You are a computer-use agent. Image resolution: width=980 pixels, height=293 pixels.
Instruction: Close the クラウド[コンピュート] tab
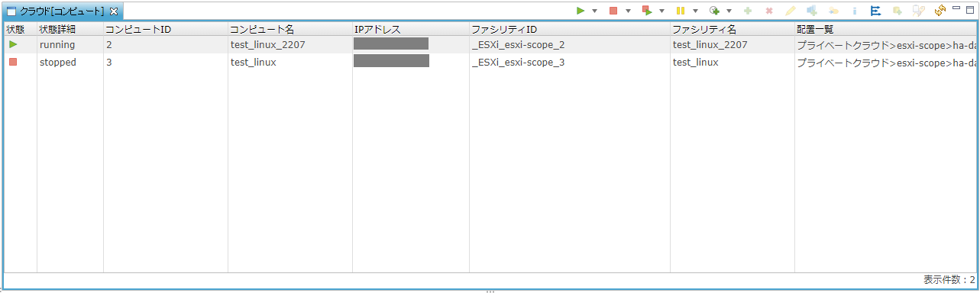pyautogui.click(x=113, y=11)
